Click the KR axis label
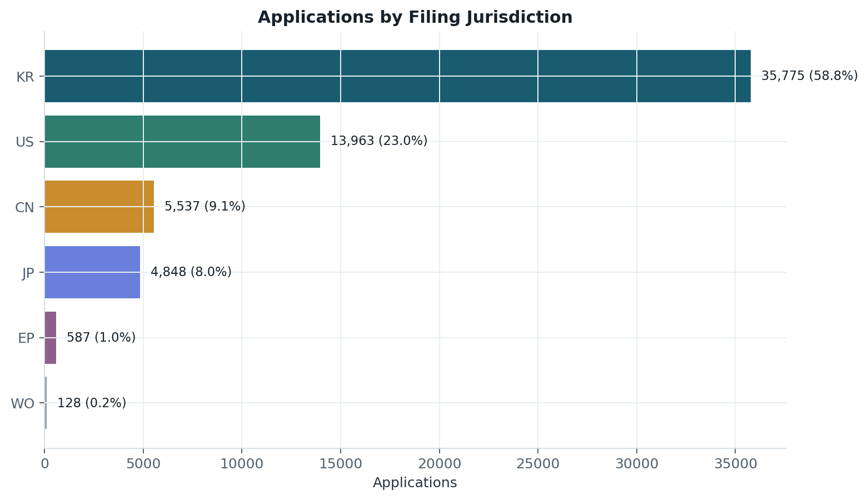This screenshot has height=500, width=868. click(x=25, y=77)
